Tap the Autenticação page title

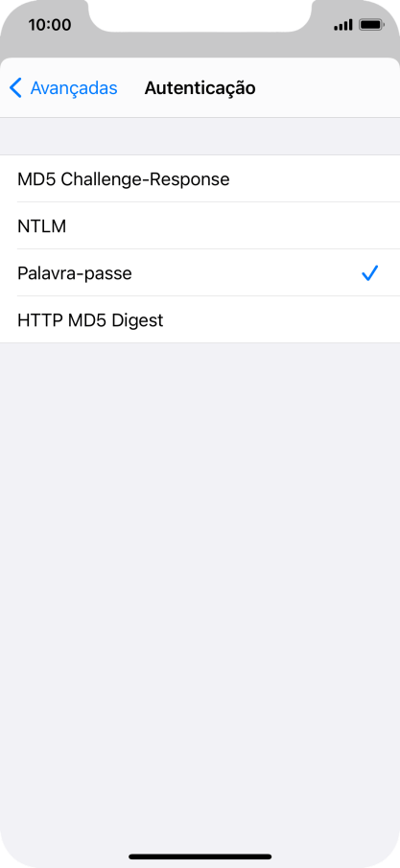pos(200,88)
